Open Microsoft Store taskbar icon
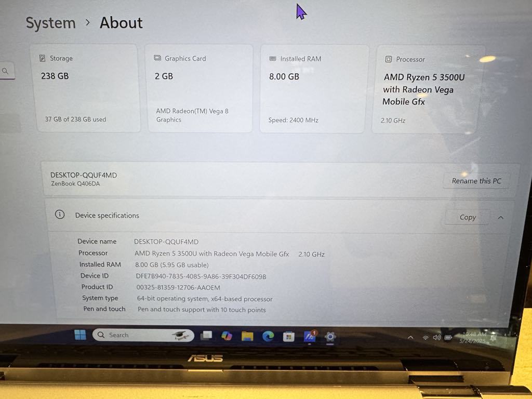This screenshot has width=532, height=399. pos(289,337)
